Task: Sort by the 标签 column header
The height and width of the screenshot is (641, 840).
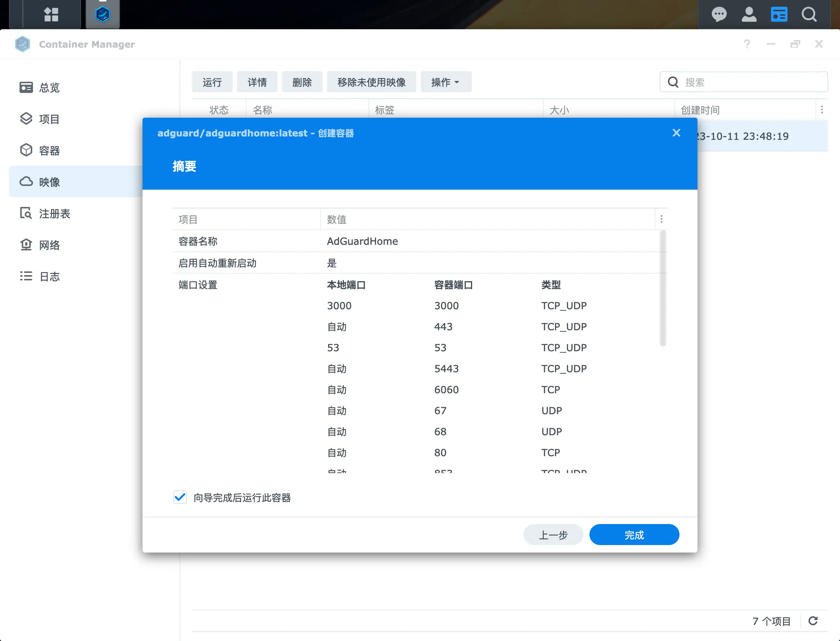Action: [x=456, y=110]
